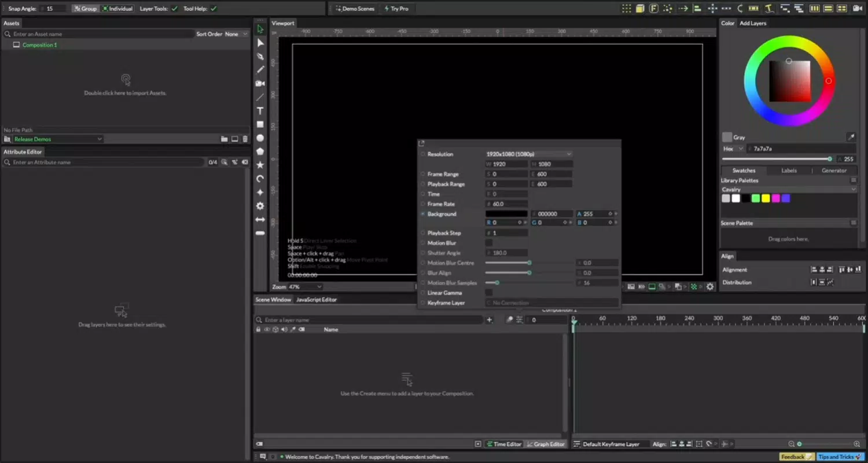Viewport: 868px width, 463px height.
Task: Toggle the Layer Tools checkmark
Action: pos(175,9)
